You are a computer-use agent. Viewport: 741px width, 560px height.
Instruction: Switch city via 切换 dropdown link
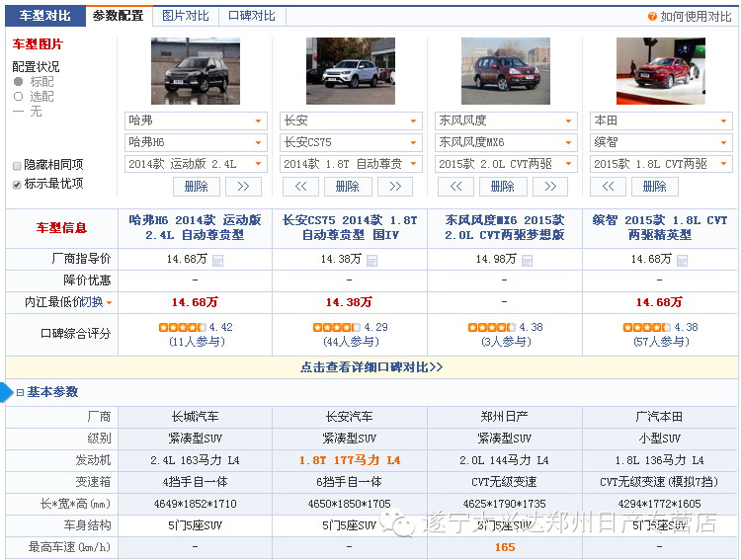coord(97,302)
